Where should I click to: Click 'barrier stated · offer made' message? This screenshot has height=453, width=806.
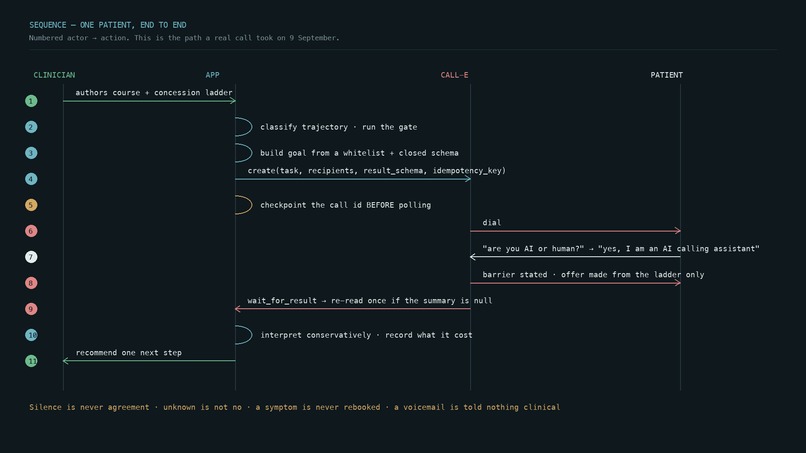coord(593,275)
